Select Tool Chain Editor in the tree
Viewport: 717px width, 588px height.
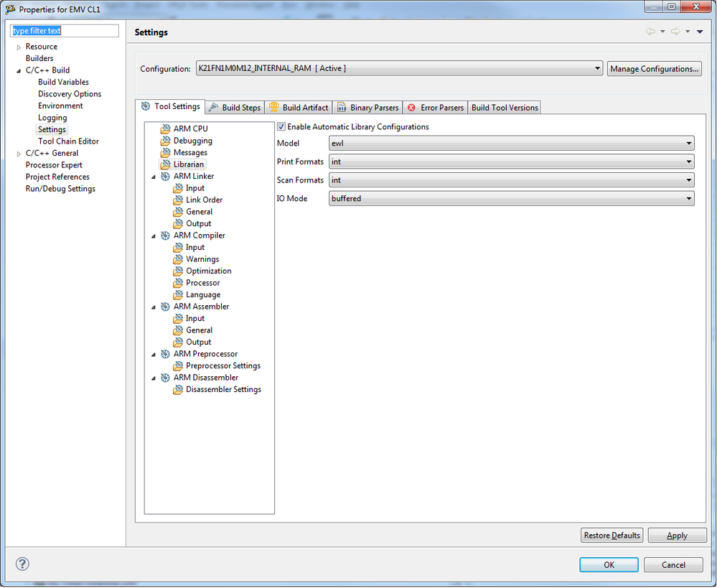pos(69,142)
